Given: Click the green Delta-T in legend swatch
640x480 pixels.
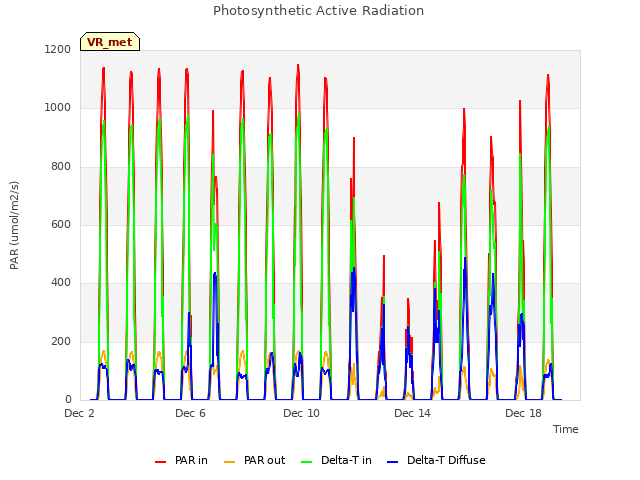Looking at the screenshot, I should (x=307, y=462).
